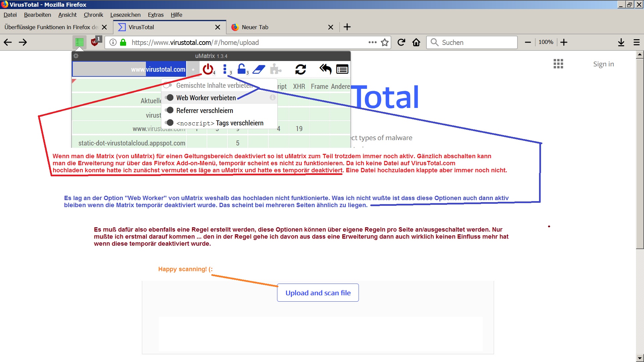The width and height of the screenshot is (644, 362).
Task: Open uMatrix three-dots switches dropdown
Action: point(225,69)
